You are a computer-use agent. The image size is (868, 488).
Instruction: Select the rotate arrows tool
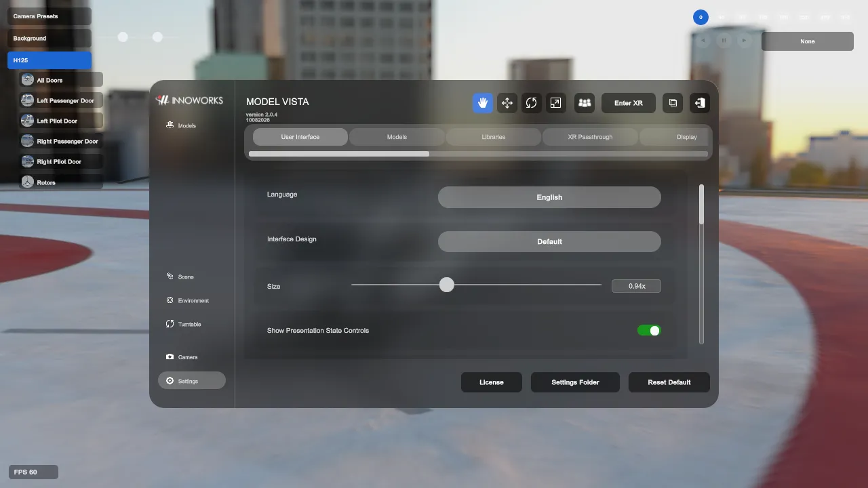tap(531, 103)
